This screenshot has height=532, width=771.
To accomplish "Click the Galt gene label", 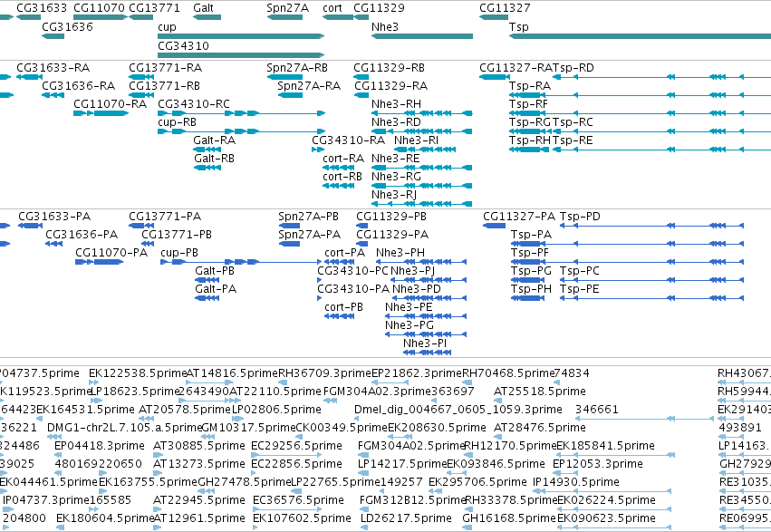I will point(203,8).
